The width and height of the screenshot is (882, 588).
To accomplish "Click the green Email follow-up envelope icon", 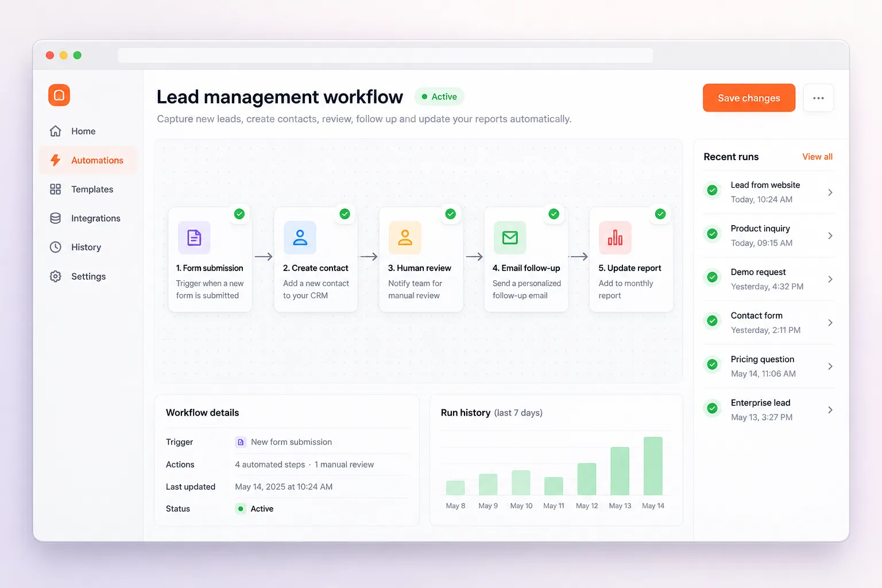I will click(x=510, y=237).
